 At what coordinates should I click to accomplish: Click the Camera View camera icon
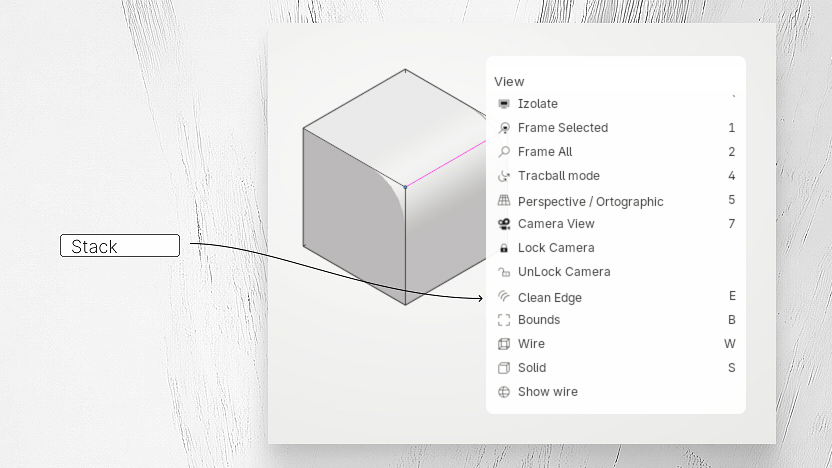504,224
